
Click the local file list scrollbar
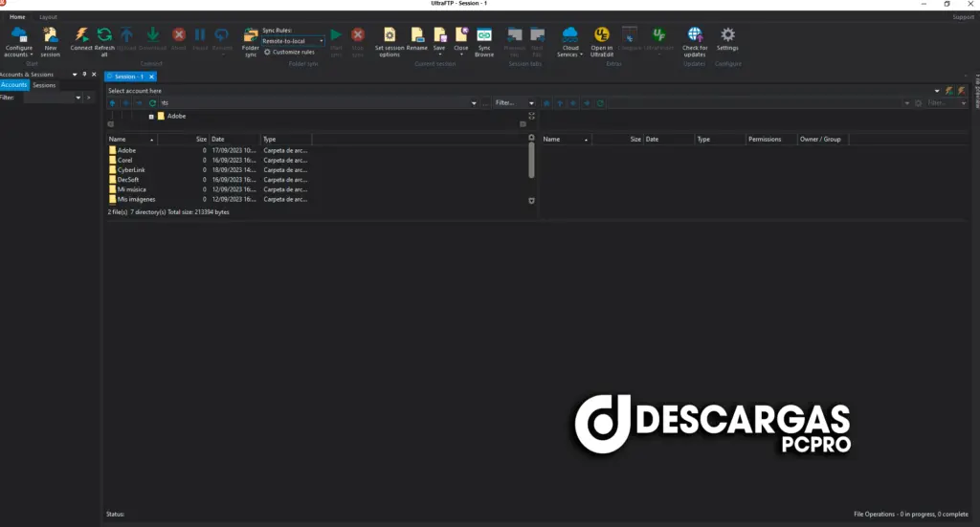(531, 160)
